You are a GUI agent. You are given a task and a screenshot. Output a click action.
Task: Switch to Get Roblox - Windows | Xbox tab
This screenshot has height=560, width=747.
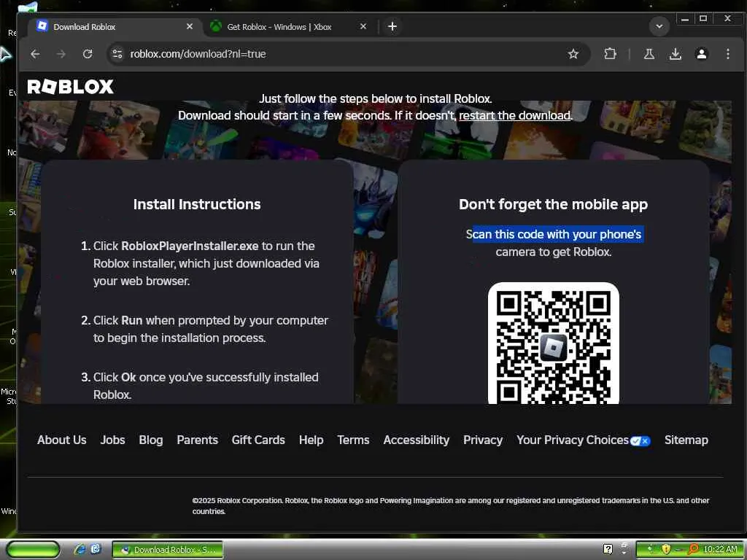click(289, 27)
